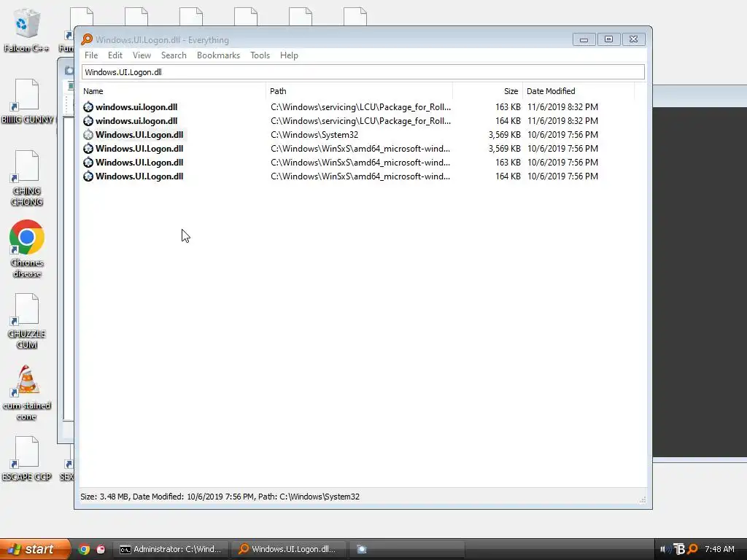The image size is (747, 560).
Task: Click the volume icon in the system tray
Action: tap(665, 549)
